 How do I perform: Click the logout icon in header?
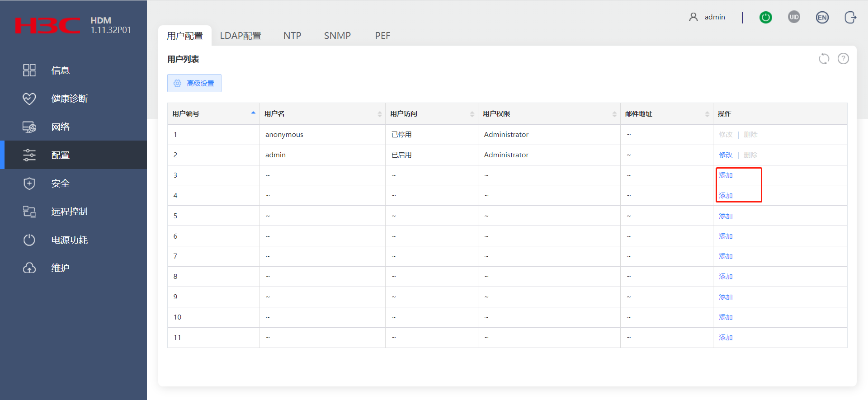850,18
